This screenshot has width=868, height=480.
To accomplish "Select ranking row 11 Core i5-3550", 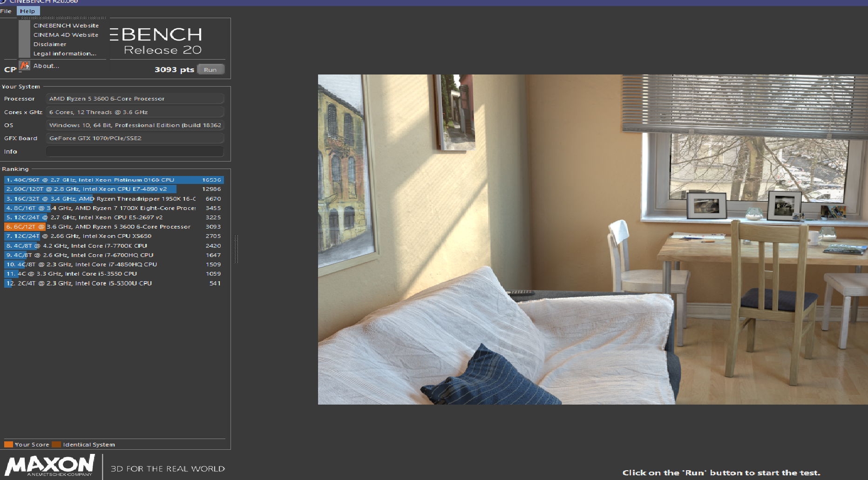I will (114, 274).
